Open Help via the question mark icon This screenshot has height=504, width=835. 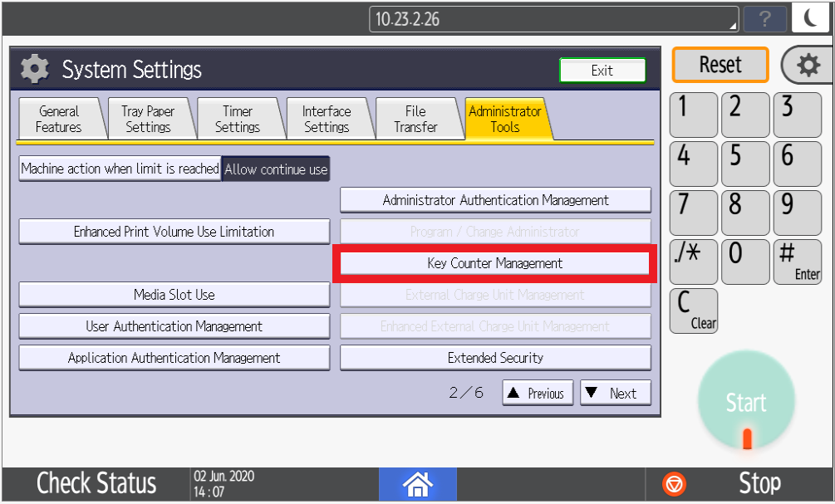pyautogui.click(x=764, y=18)
